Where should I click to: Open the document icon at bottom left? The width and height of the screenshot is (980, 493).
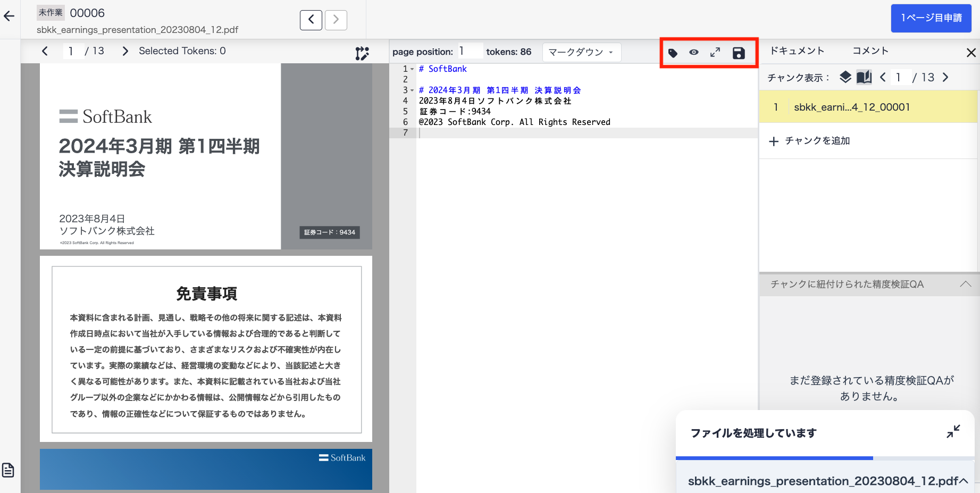(8, 470)
